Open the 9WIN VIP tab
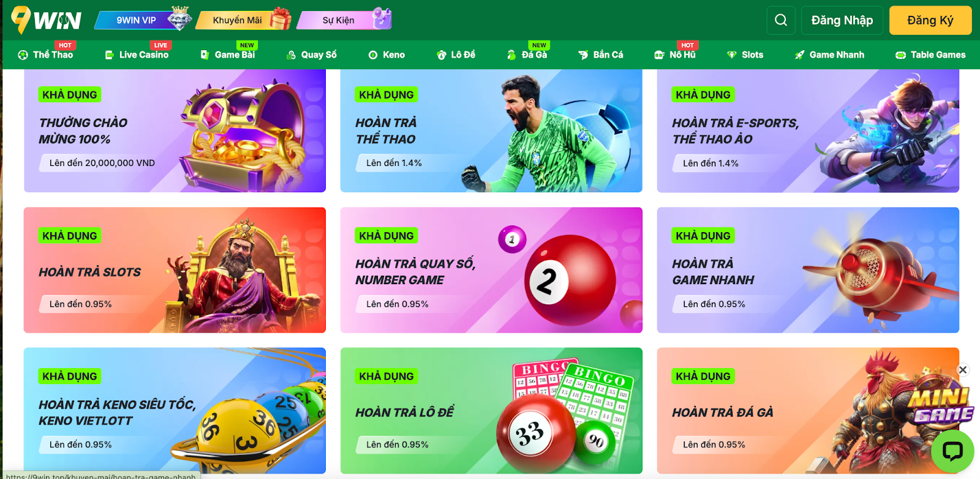 [x=142, y=20]
